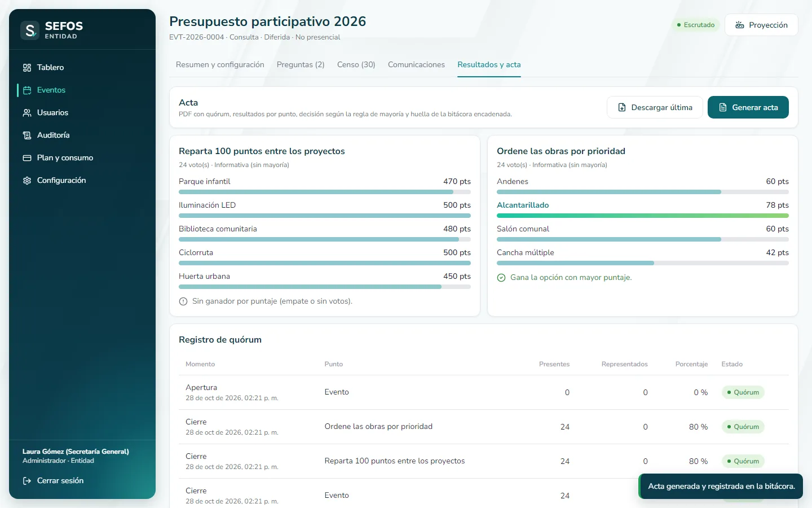This screenshot has width=812, height=508.
Task: Open the Comunicaciones tab
Action: [416, 65]
